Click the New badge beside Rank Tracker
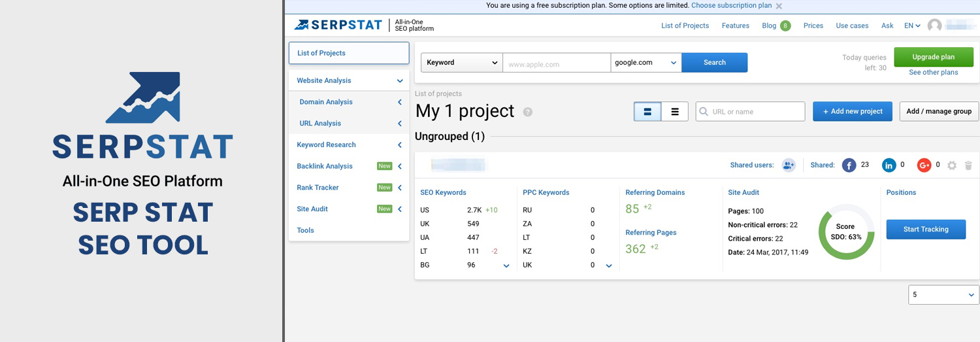980x342 pixels. [x=385, y=188]
